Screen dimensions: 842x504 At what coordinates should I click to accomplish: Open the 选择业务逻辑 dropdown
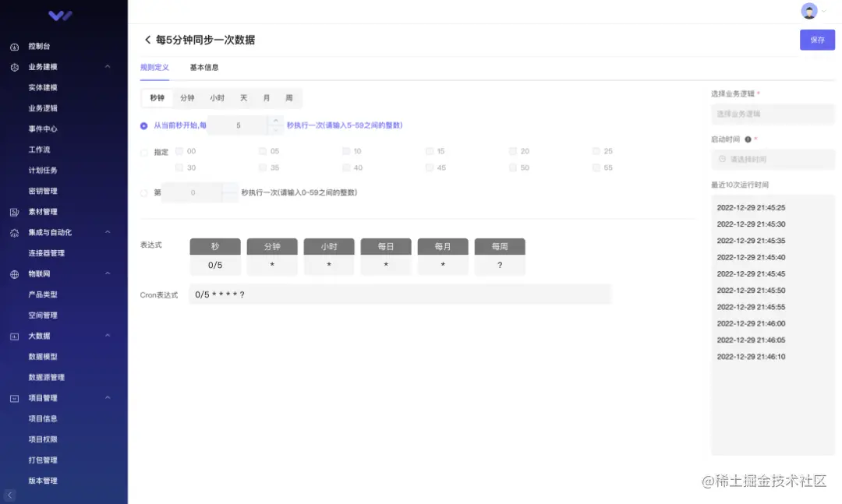click(x=773, y=114)
